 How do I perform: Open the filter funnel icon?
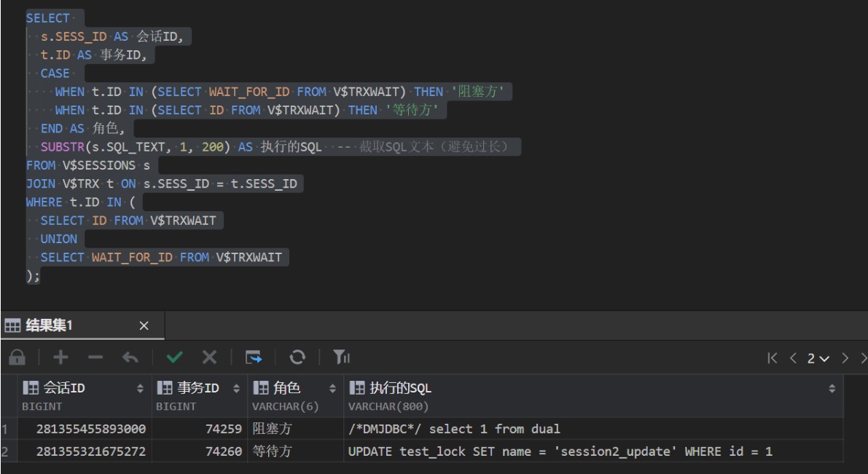(341, 358)
